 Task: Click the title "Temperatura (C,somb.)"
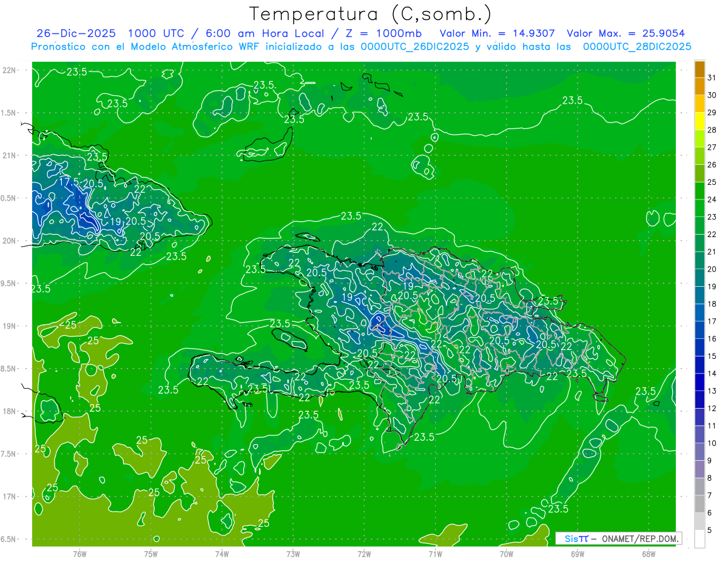(370, 14)
